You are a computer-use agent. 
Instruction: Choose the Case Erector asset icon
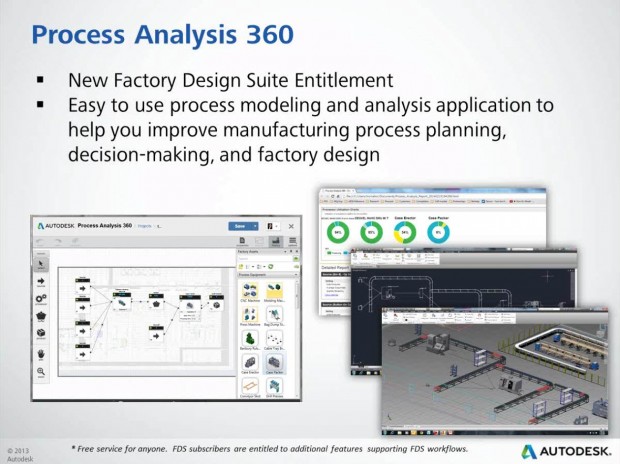tap(248, 362)
